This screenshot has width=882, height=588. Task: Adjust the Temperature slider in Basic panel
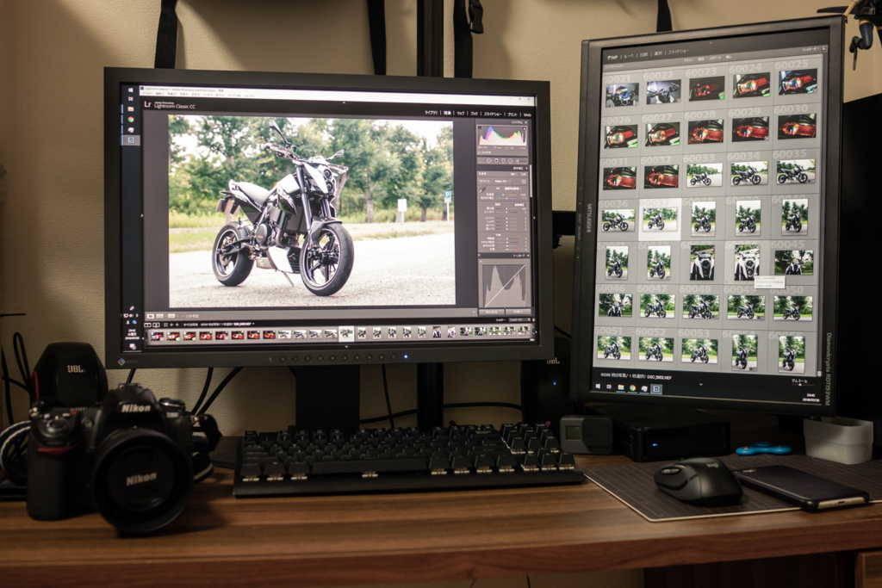[x=506, y=195]
